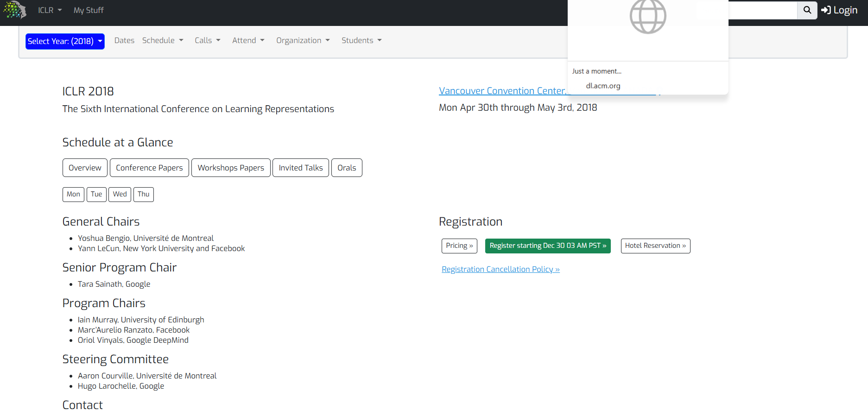Viewport: 868px width, 410px height.
Task: Open Registration Cancellation Policy link
Action: point(501,269)
